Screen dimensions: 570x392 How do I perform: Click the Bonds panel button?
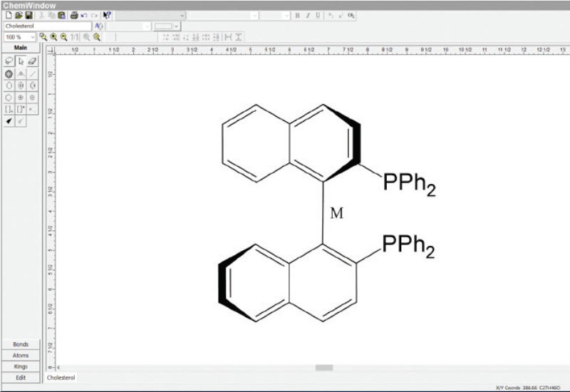21,344
